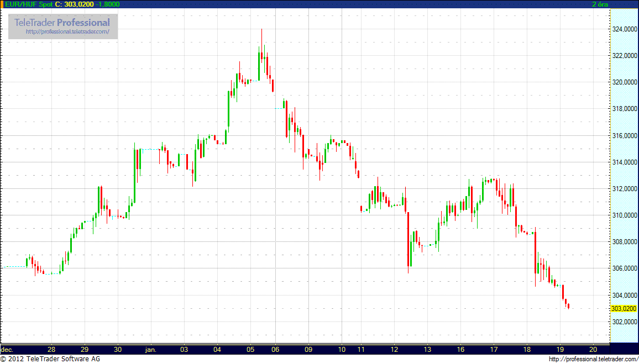Image resolution: width=639 pixels, height=364 pixels.
Task: Click date label 17 on time axis
Action: click(494, 349)
